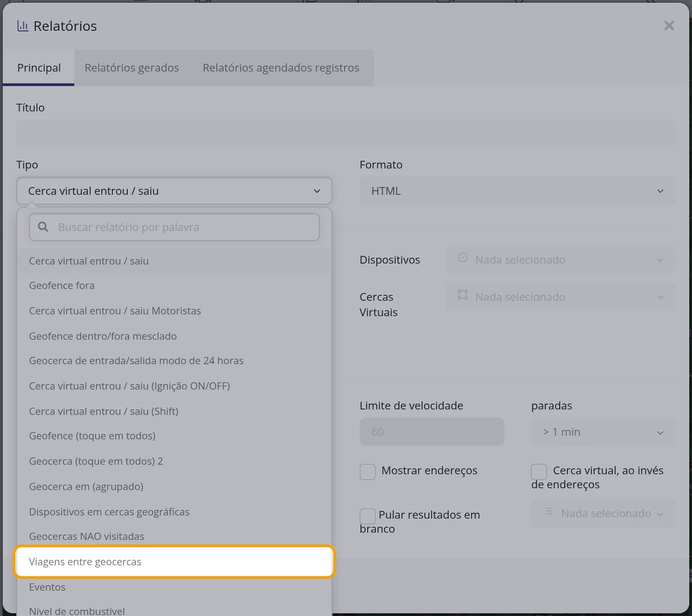
Task: Tick Cerca virtual, ao invés de endereços
Action: tap(539, 472)
